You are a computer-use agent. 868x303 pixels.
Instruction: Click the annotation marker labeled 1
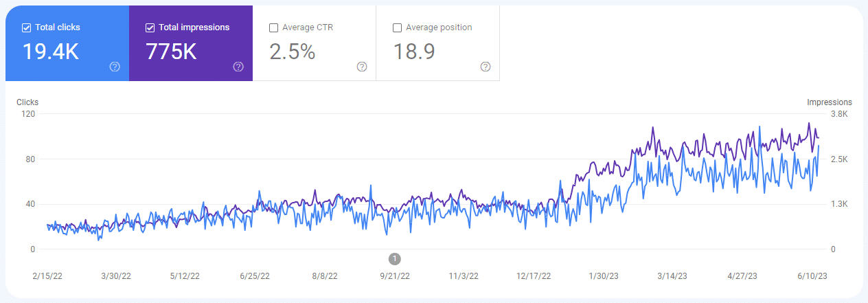point(394,258)
